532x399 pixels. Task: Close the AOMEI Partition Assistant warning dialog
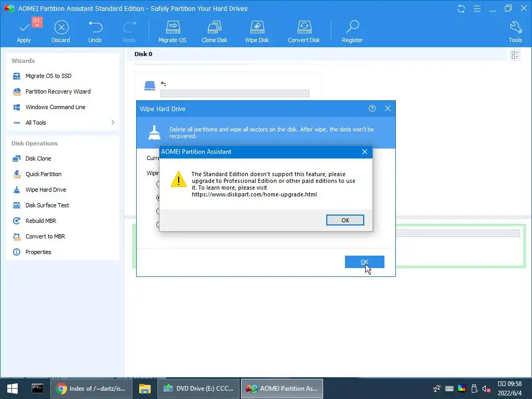click(x=365, y=152)
